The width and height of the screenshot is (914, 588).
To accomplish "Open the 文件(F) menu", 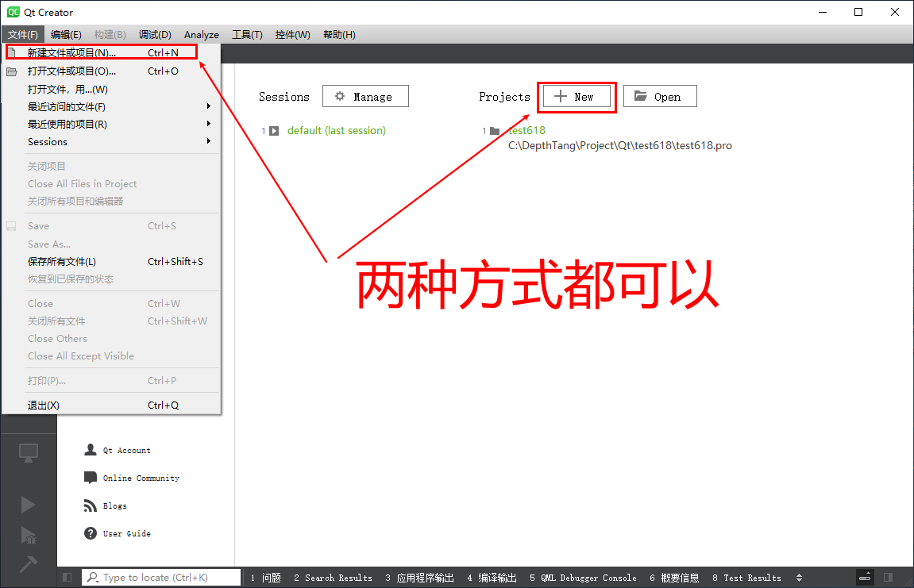I will (23, 34).
